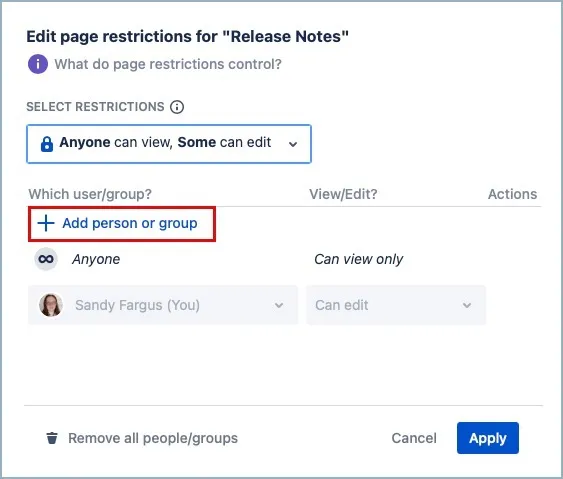Click the trash can icon at the bottom
The height and width of the screenshot is (479, 563).
click(x=52, y=438)
